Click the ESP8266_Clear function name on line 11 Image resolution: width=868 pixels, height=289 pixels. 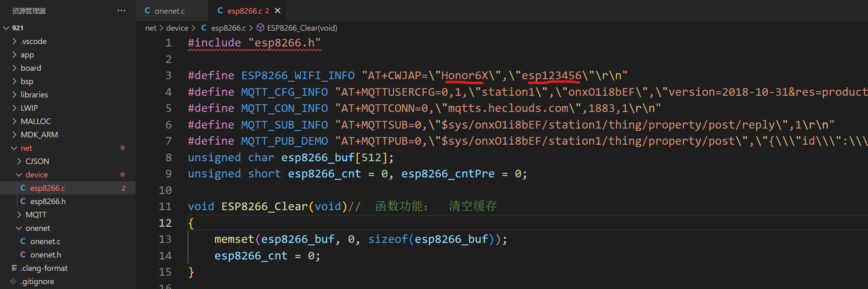pos(265,207)
